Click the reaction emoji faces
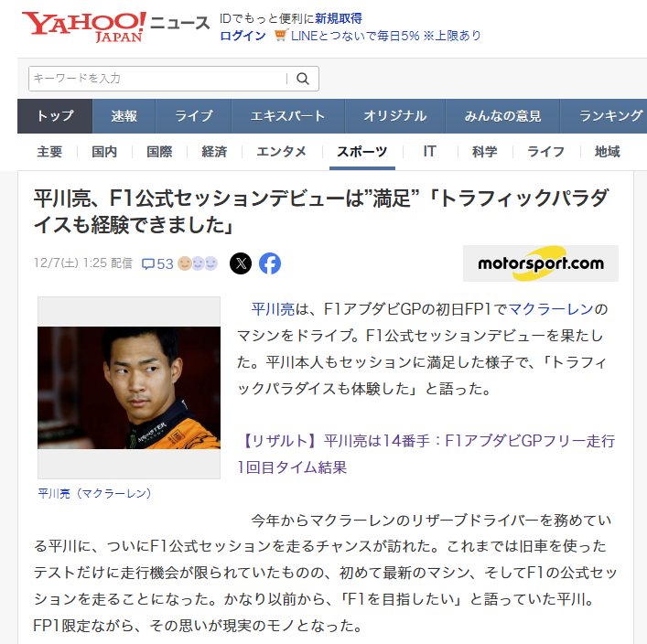647x644 pixels. click(198, 263)
